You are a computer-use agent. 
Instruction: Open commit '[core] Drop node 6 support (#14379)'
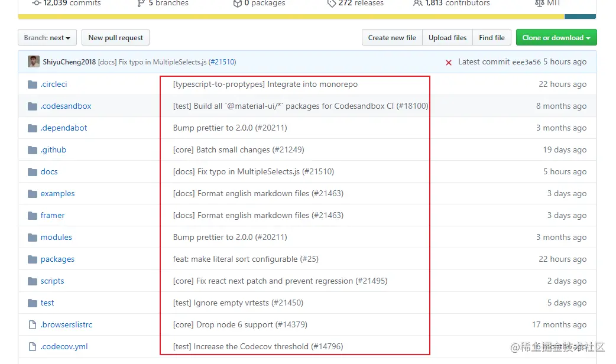[240, 325]
